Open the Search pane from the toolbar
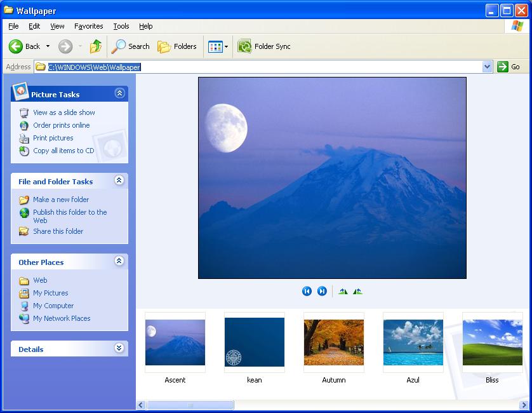Viewport: 532px width, 413px height. (x=130, y=46)
